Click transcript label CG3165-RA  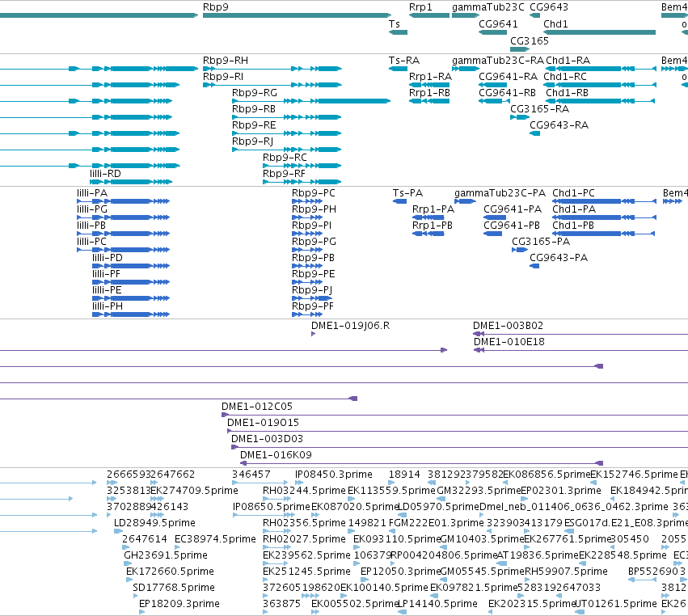(x=540, y=109)
